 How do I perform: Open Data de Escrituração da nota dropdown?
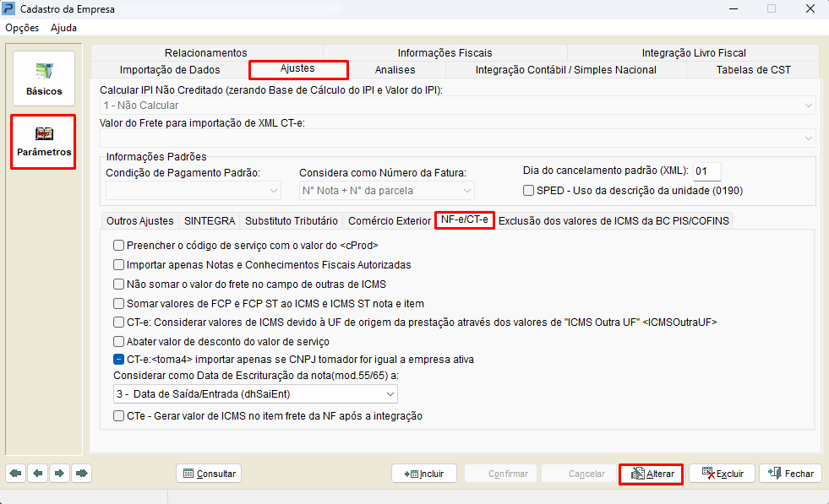(x=255, y=394)
